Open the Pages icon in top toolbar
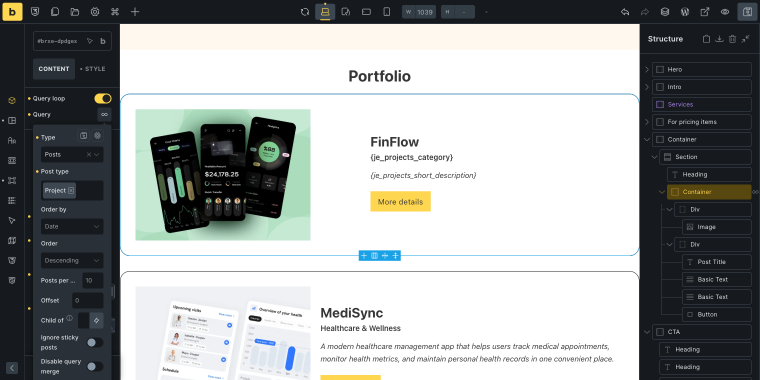The height and width of the screenshot is (380, 760). [55, 12]
